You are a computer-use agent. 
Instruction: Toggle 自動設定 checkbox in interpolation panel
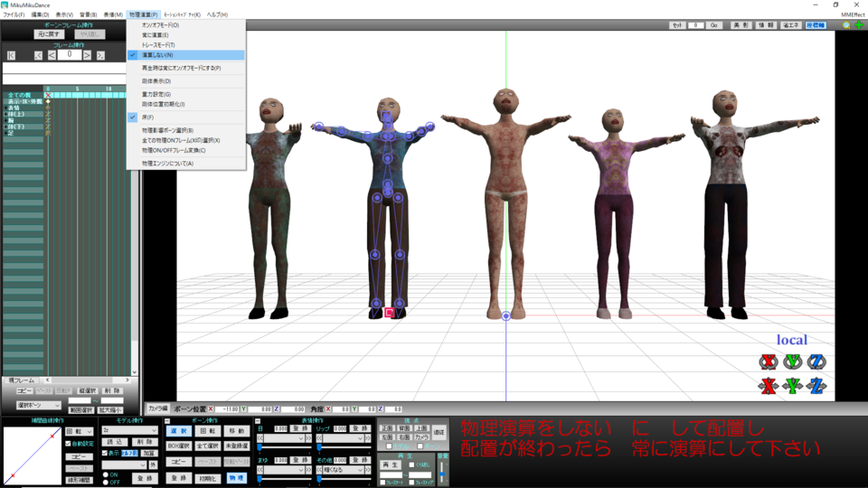click(x=68, y=444)
